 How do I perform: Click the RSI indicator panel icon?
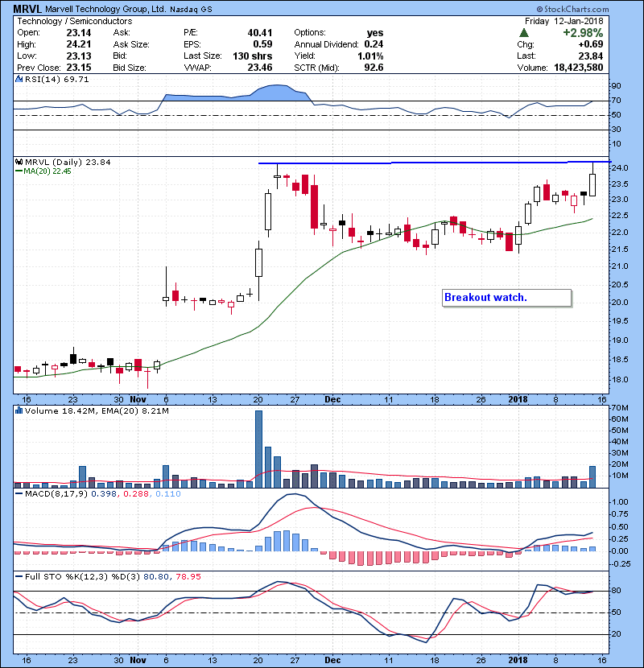pyautogui.click(x=19, y=79)
